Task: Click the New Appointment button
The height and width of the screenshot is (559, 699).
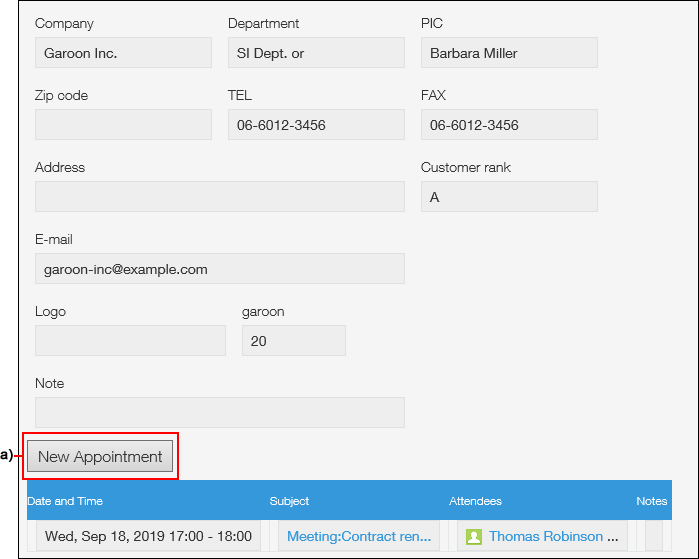Action: point(100,456)
